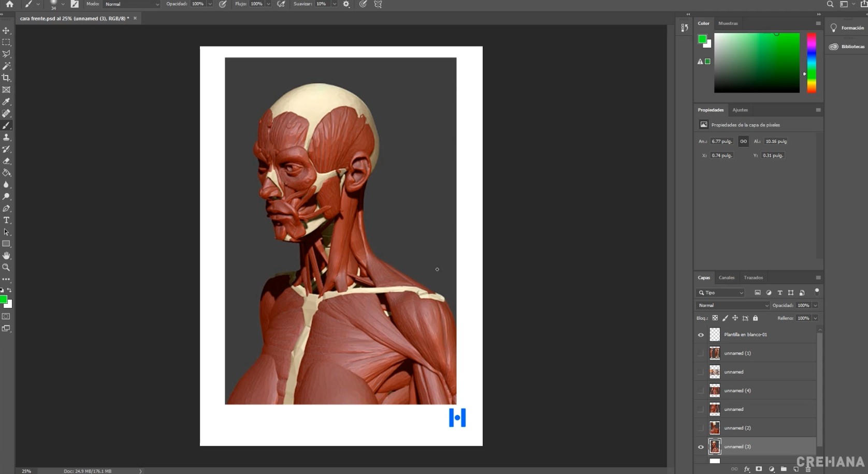Open the fx layer styles menu
868x474 pixels.
(747, 469)
